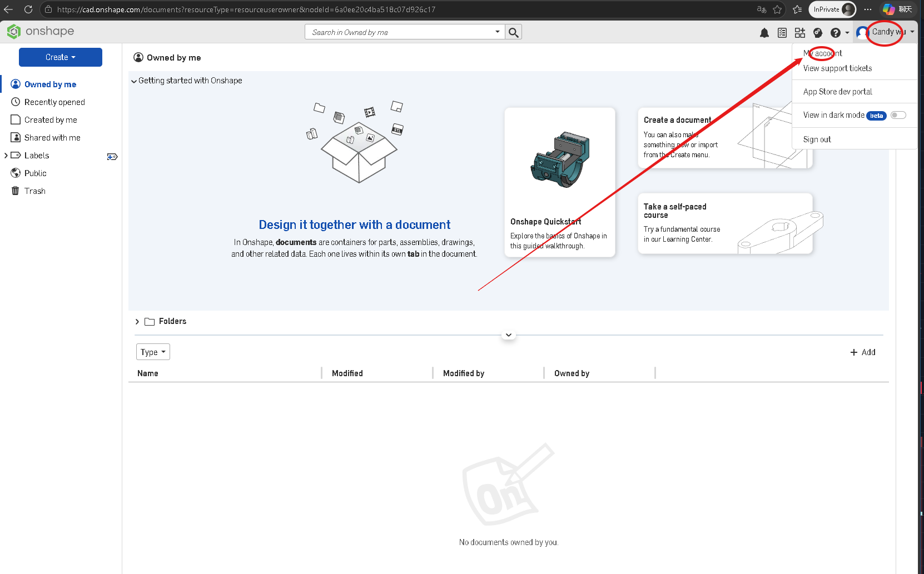Open App Store dev portal menu item

coord(838,92)
